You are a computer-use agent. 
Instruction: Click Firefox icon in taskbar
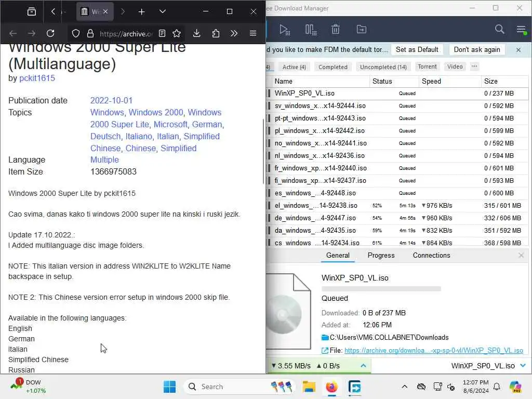[x=331, y=387]
